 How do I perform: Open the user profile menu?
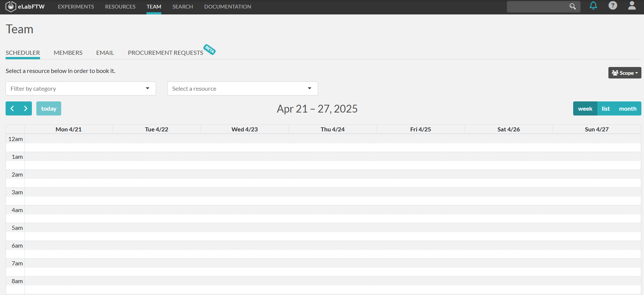pos(632,6)
